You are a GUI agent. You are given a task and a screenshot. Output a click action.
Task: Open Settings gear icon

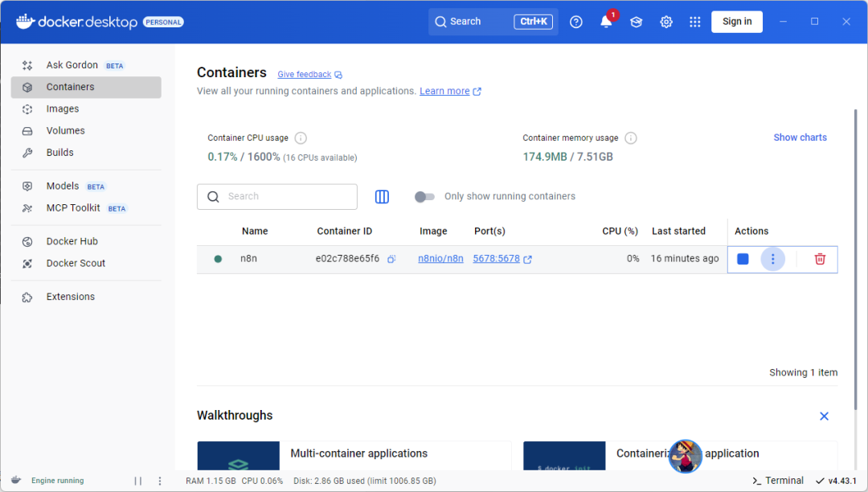coord(666,22)
